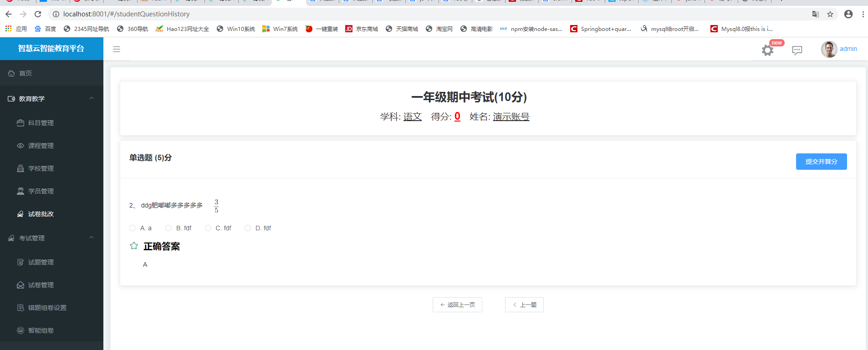Collapse the 教育教学 sidebar group
Viewport: 868px width, 350px height.
point(51,98)
